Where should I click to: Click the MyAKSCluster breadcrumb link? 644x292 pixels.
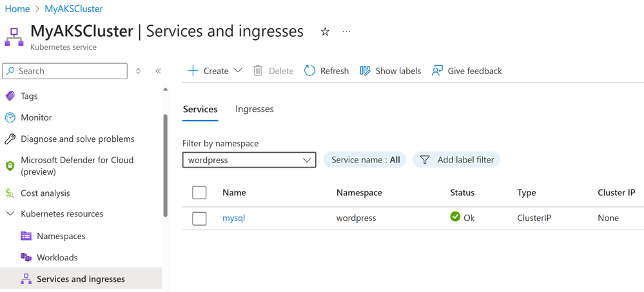tap(74, 8)
